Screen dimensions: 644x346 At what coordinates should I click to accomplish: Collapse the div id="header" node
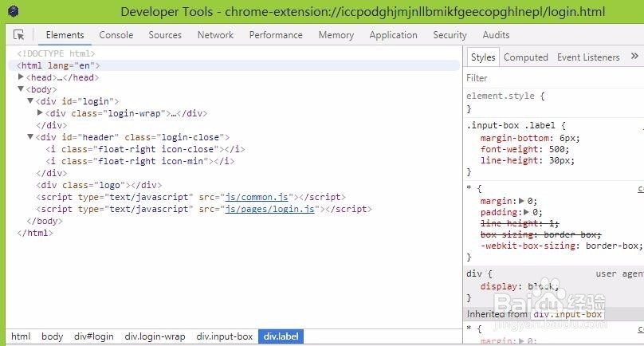[x=30, y=136]
